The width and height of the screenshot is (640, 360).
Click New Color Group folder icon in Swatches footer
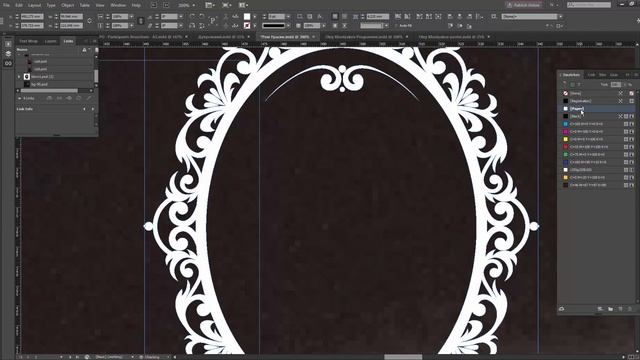610,309
